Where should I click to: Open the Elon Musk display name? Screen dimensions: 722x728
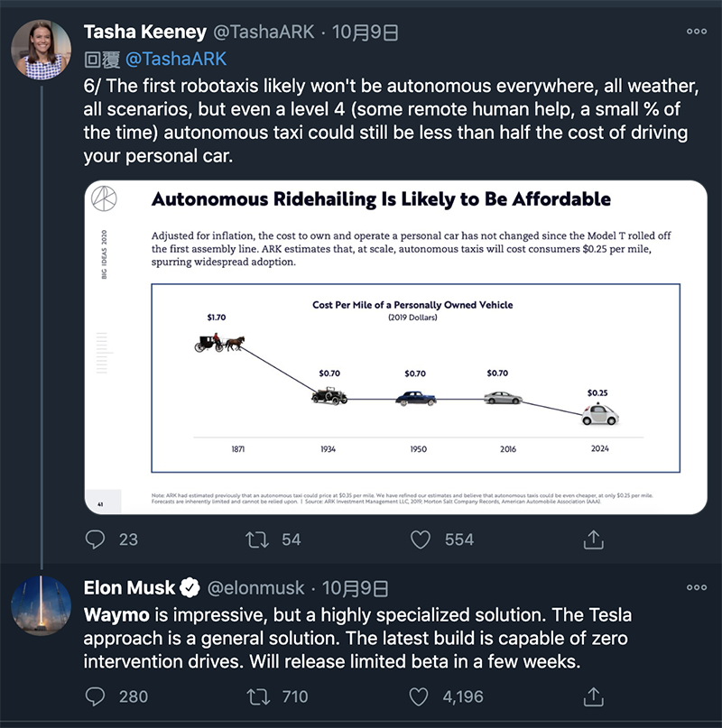pos(129,588)
